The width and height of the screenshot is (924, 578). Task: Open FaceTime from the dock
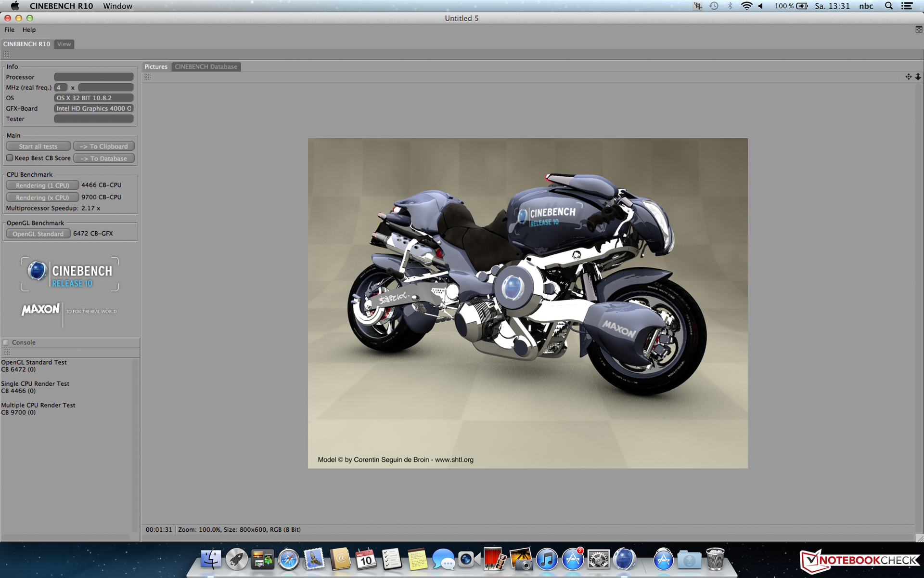pyautogui.click(x=469, y=560)
